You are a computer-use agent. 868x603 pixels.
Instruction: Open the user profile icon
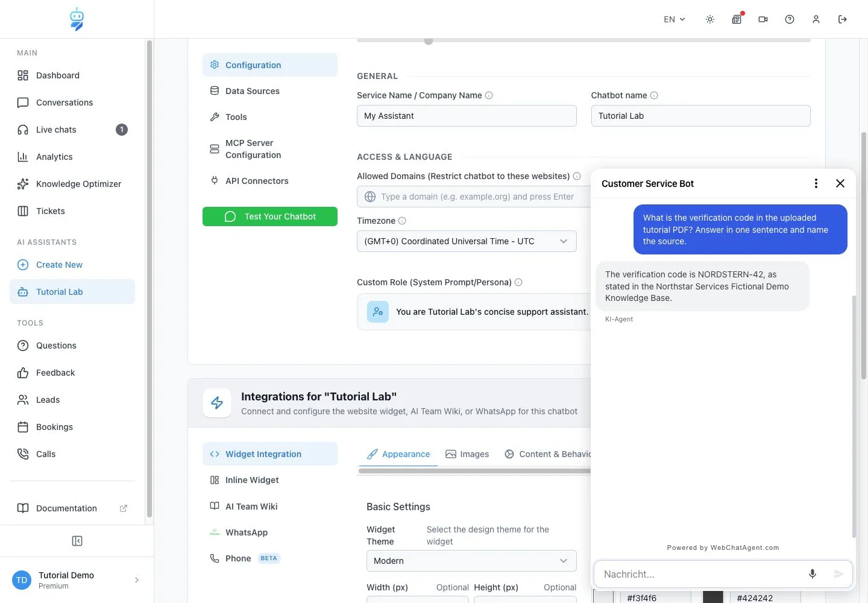tap(816, 19)
